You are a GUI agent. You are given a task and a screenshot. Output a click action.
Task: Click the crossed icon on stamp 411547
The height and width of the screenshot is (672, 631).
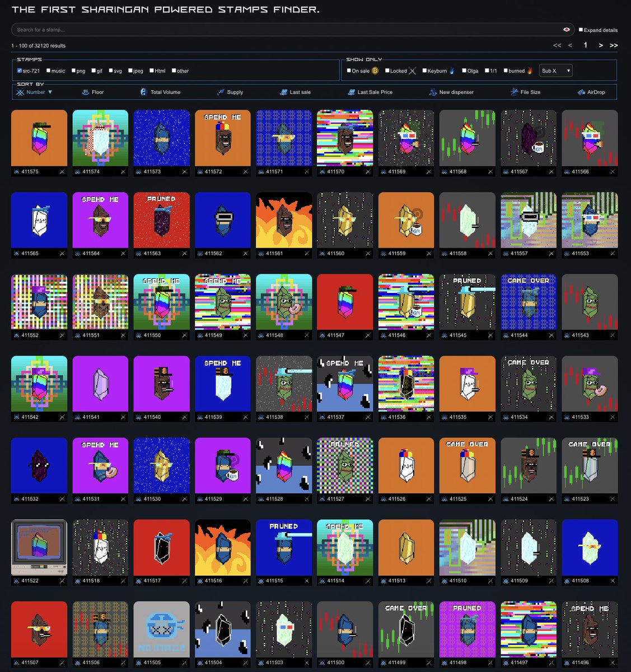click(x=368, y=335)
